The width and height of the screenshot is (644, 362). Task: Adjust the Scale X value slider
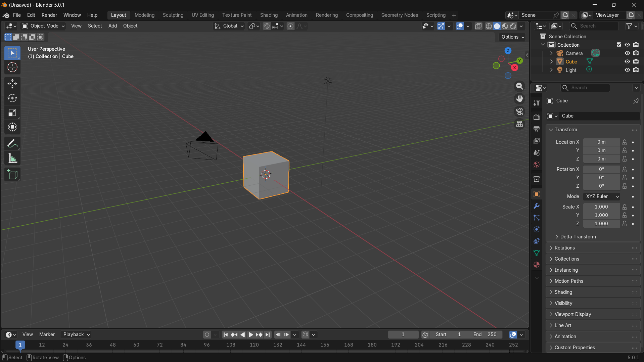[x=602, y=207]
